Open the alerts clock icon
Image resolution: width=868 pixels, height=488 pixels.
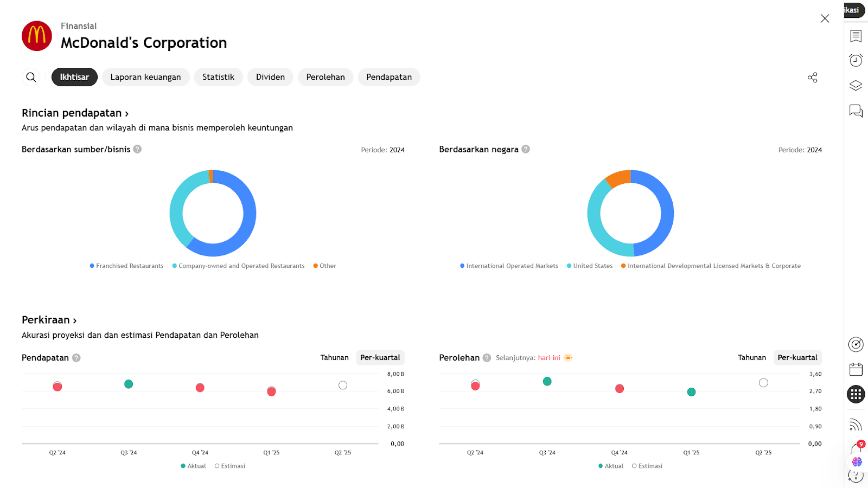click(856, 60)
